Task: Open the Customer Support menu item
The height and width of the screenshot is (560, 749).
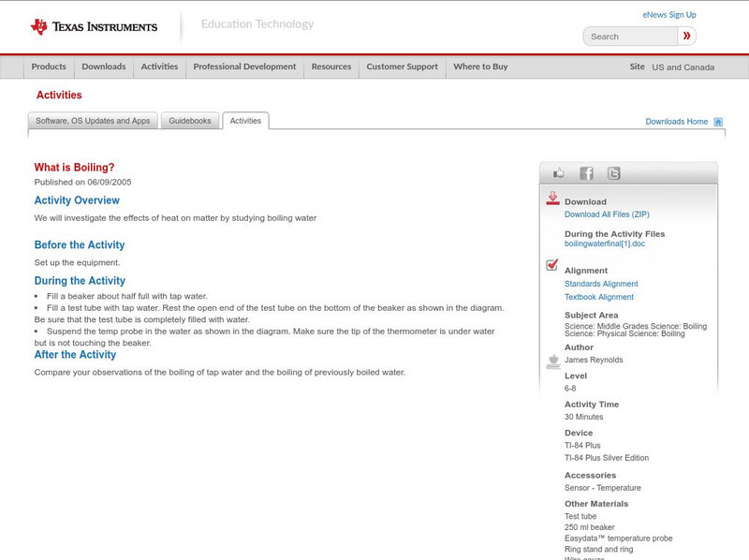Action: pyautogui.click(x=401, y=66)
